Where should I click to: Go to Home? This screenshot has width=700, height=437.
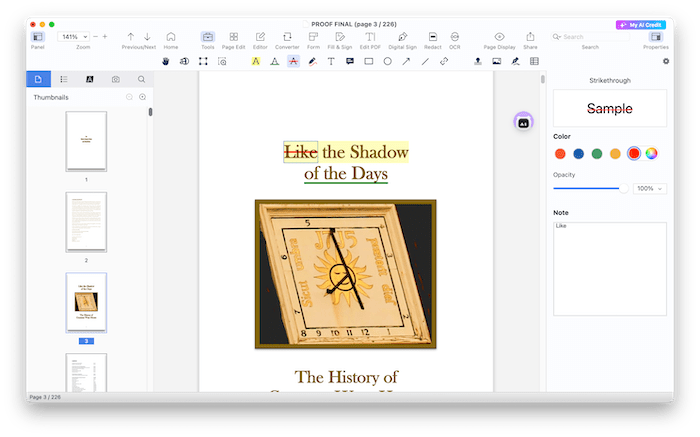(x=171, y=40)
